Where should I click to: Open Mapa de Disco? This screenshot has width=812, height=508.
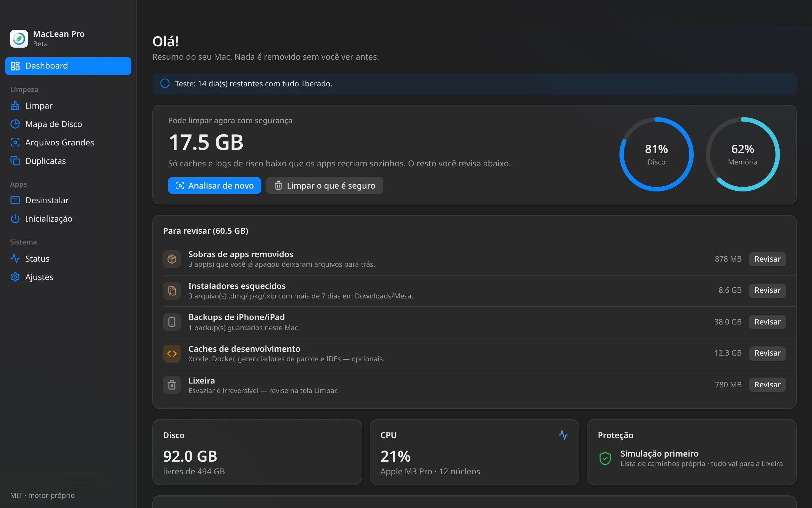click(68, 124)
